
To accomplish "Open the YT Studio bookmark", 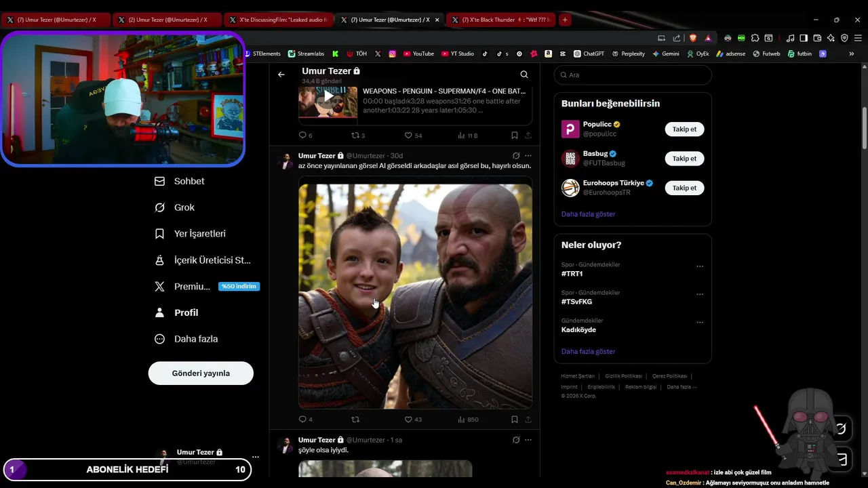I will point(457,54).
